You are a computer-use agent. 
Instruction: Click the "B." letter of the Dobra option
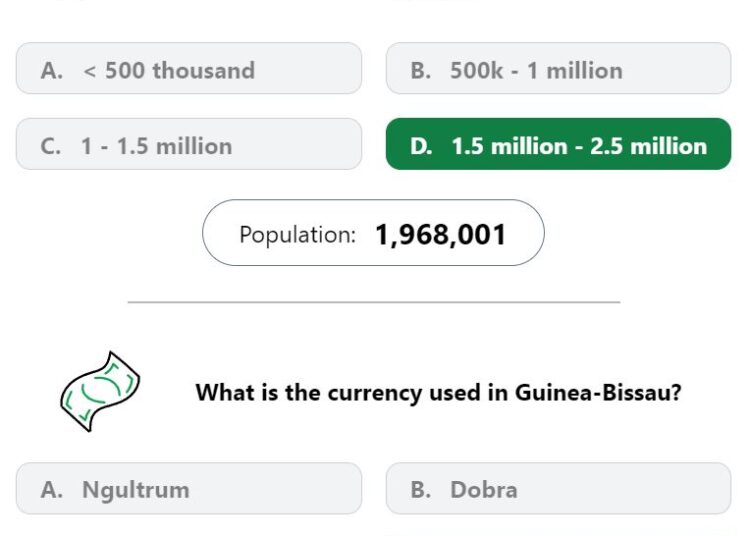(x=420, y=490)
